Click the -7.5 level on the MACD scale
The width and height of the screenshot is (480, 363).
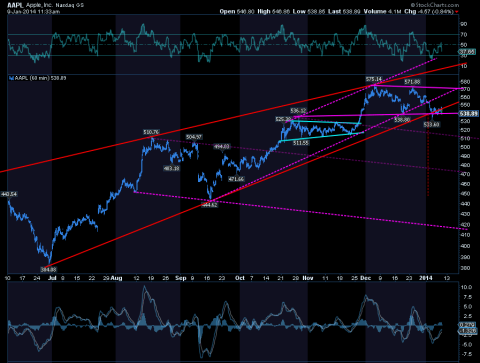click(x=466, y=354)
